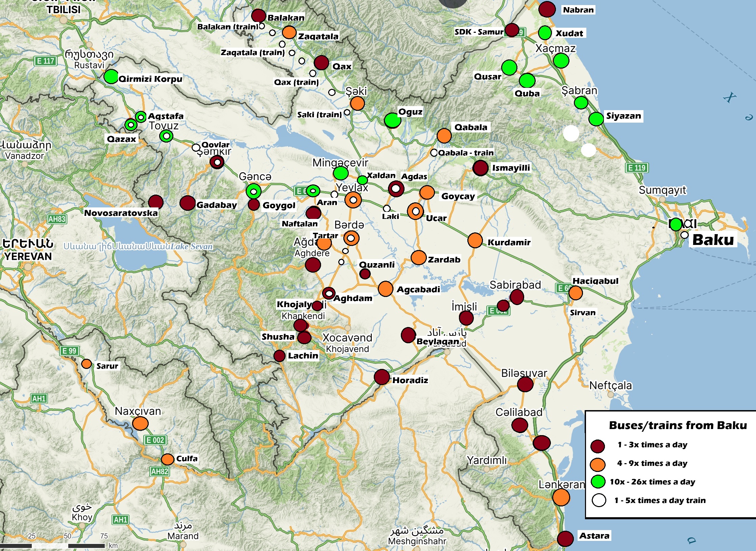Screen dimensions: 756x551
Task: Click the white train legend circle
Action: pyautogui.click(x=599, y=500)
